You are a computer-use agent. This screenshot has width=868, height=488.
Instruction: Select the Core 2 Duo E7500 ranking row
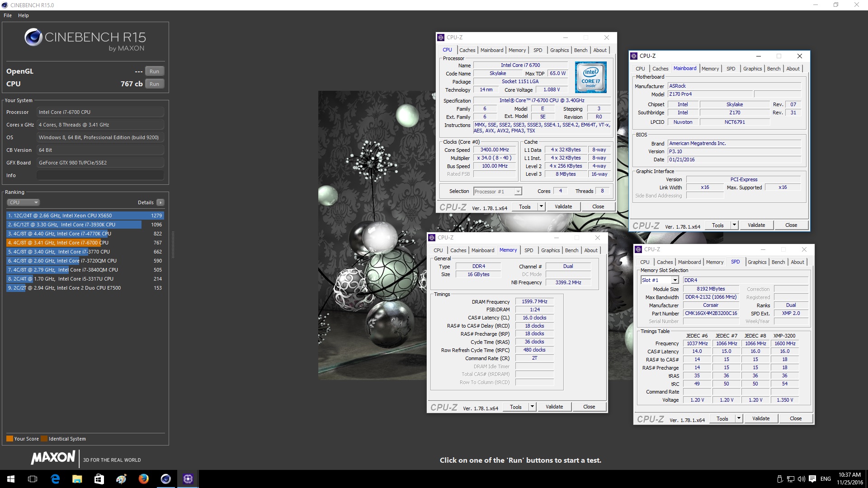(85, 288)
